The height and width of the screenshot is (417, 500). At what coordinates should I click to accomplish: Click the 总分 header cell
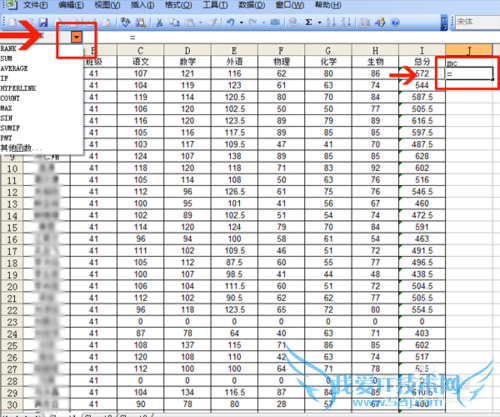tap(422, 62)
